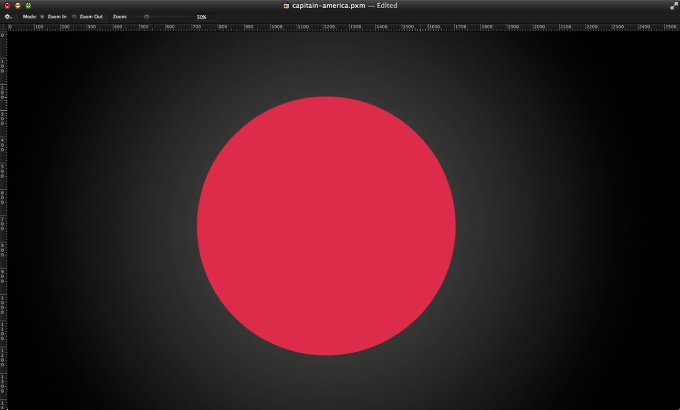Click the document icon beside capitain-america.pxm title
The height and width of the screenshot is (410, 680).
pyautogui.click(x=287, y=5)
